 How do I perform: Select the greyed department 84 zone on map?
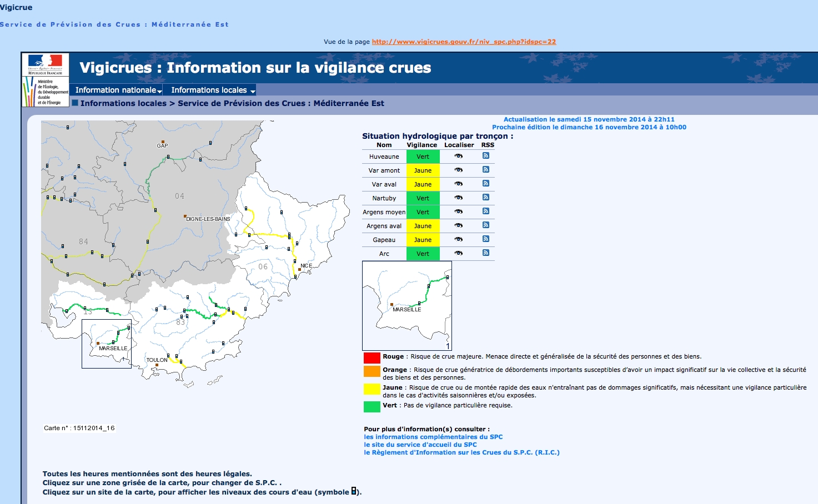pyautogui.click(x=83, y=241)
